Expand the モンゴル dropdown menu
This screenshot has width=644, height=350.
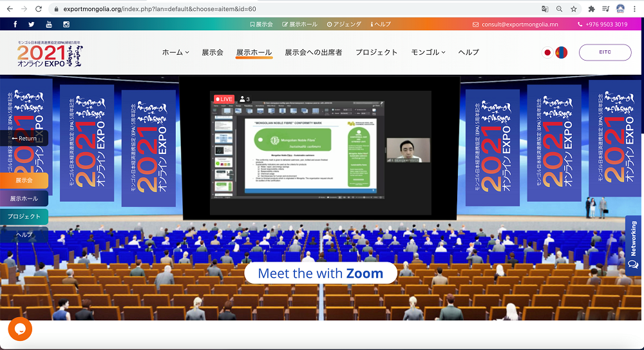[x=428, y=52]
